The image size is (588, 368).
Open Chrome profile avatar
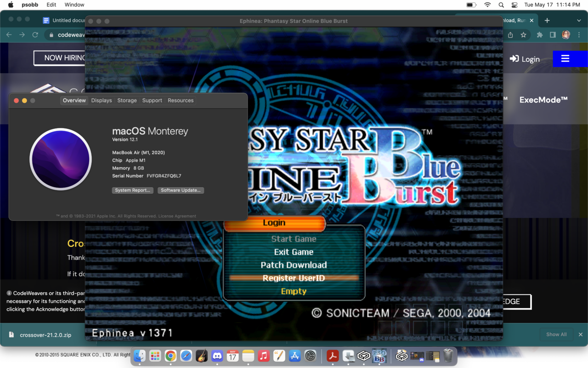[x=566, y=35]
